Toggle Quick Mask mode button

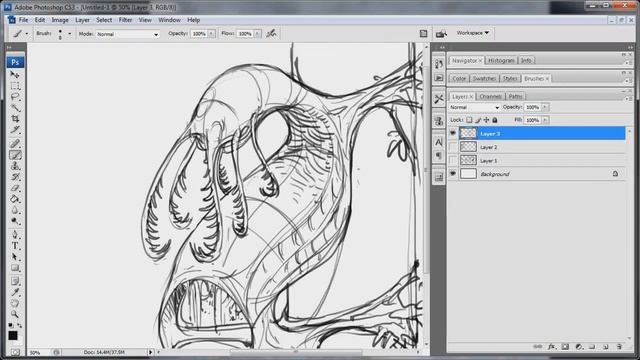pos(15,351)
